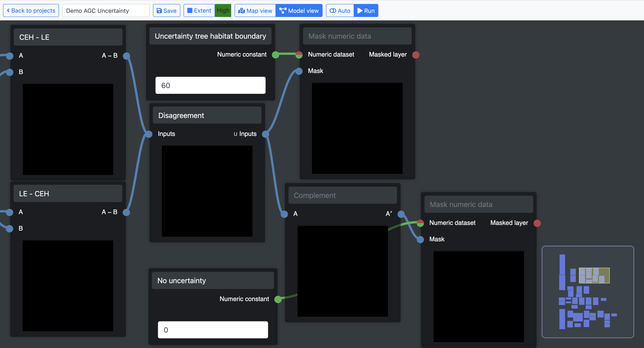Click the Save button with floppy icon
644x348 pixels.
(167, 11)
